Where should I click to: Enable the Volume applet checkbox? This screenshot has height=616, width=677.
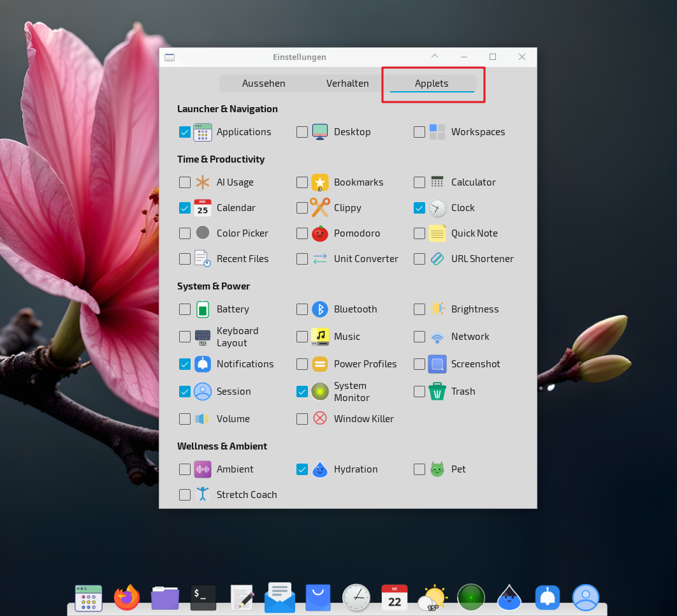tap(185, 419)
